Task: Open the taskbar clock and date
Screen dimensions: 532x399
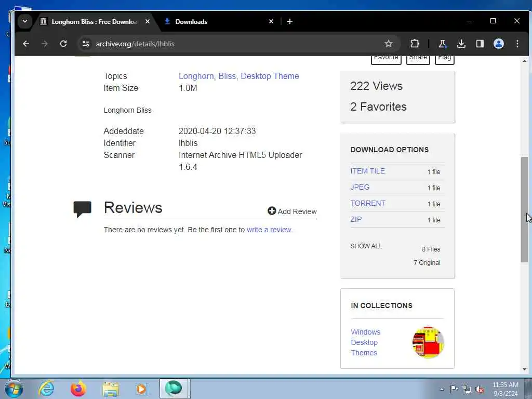Action: [x=505, y=389]
